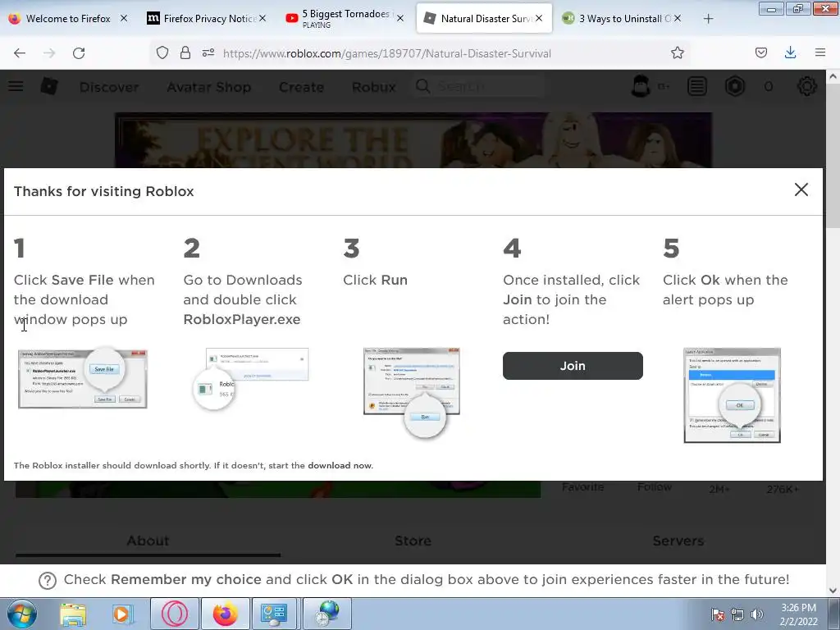Switch to the 3 Ways to Uninstall tab
This screenshot has height=630, width=840.
tap(622, 19)
